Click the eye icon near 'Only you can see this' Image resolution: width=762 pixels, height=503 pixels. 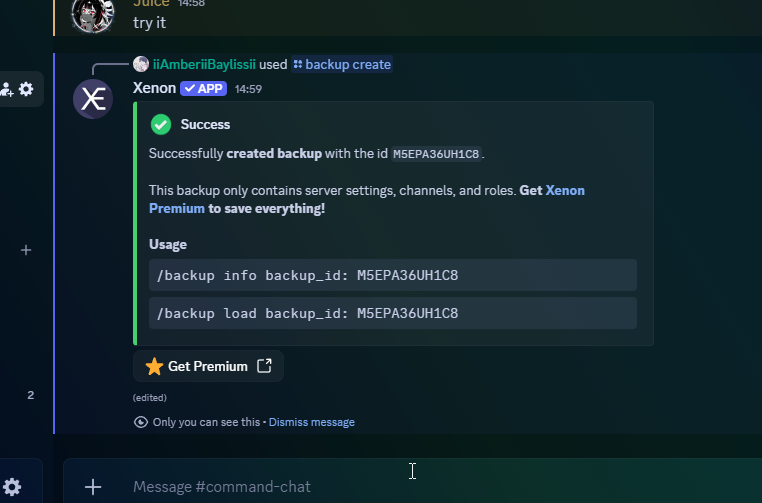click(x=140, y=422)
